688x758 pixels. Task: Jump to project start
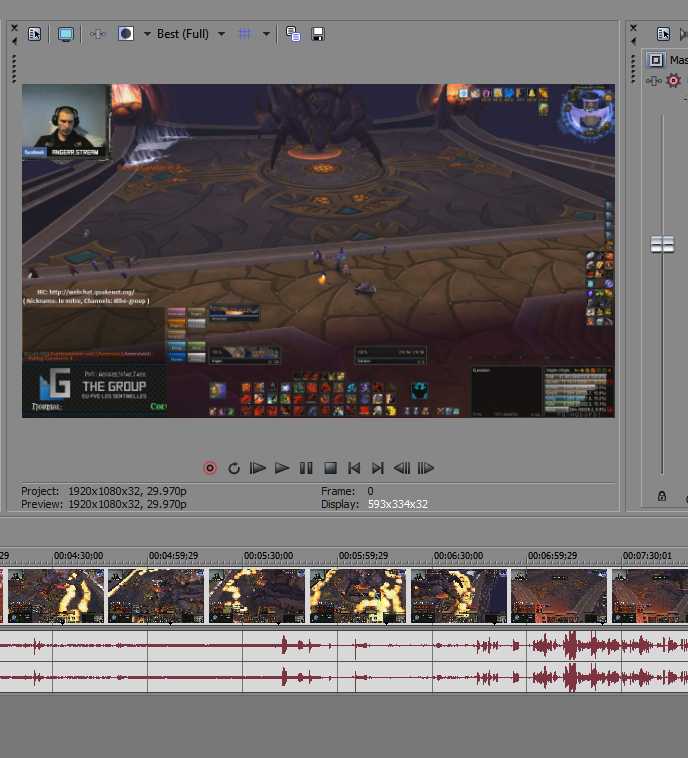click(354, 468)
